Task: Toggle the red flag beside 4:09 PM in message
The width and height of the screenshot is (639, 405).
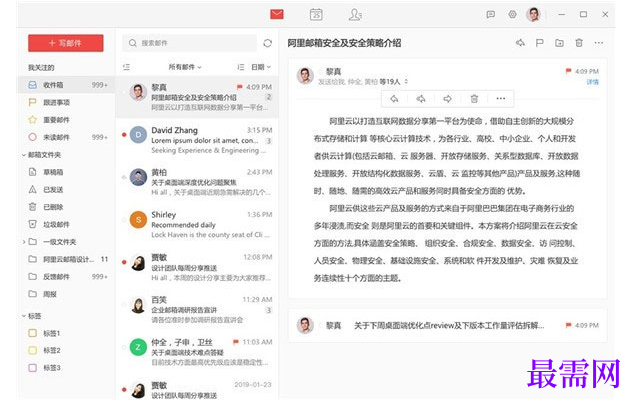Action: pyautogui.click(x=568, y=71)
